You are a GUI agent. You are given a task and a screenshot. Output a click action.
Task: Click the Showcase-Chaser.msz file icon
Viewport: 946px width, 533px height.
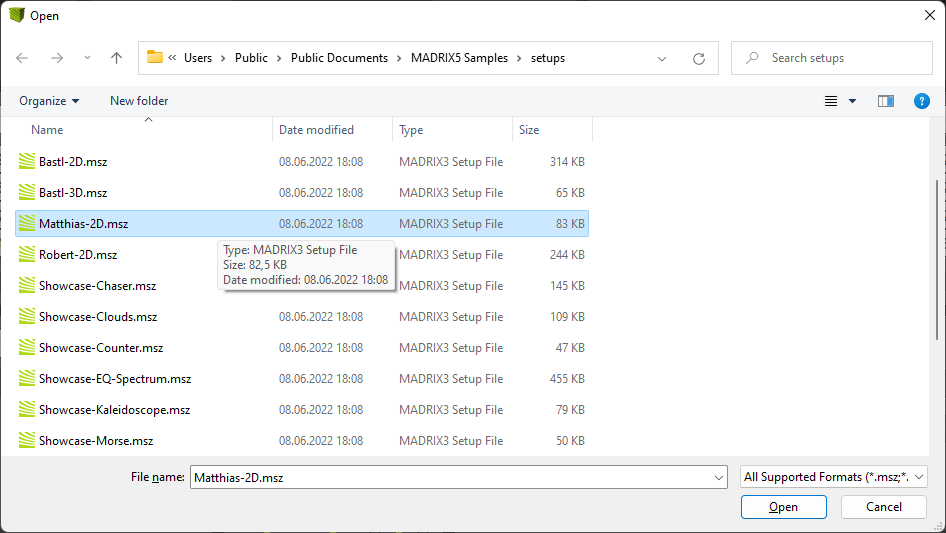[x=27, y=285]
